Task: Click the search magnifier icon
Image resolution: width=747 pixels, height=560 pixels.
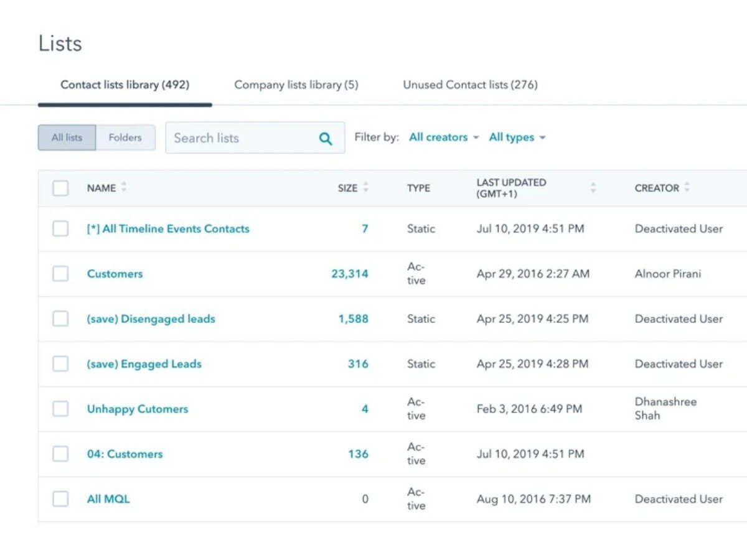Action: coord(326,138)
